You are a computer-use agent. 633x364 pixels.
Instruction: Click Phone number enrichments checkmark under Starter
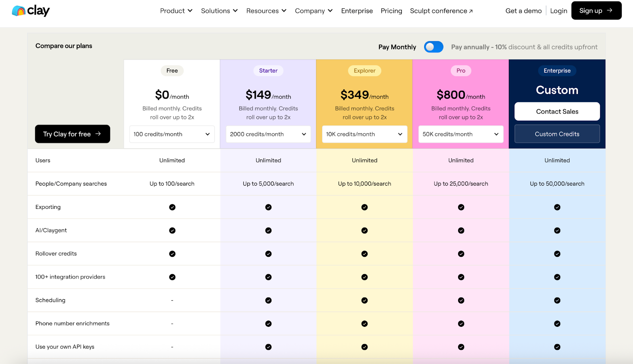(268, 324)
